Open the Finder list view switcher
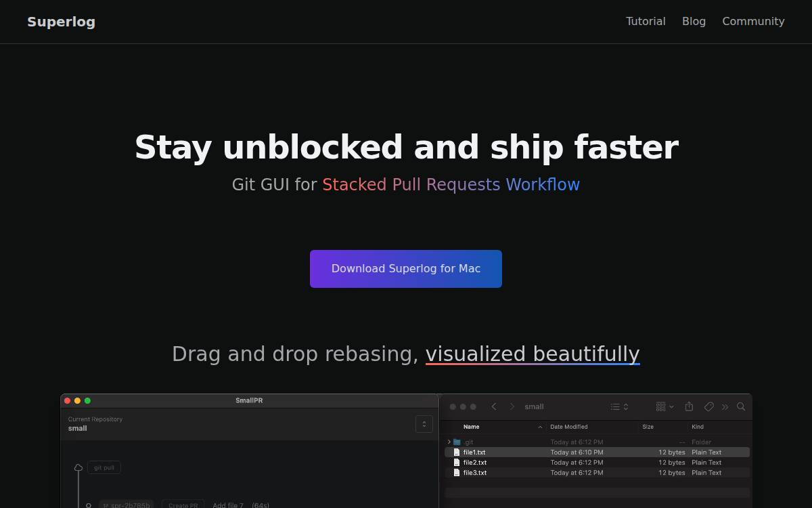 [x=619, y=406]
